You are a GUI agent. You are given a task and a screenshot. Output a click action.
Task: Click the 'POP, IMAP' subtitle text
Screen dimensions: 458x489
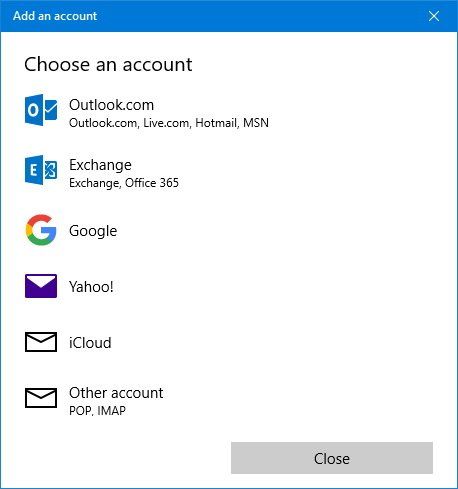point(97,411)
